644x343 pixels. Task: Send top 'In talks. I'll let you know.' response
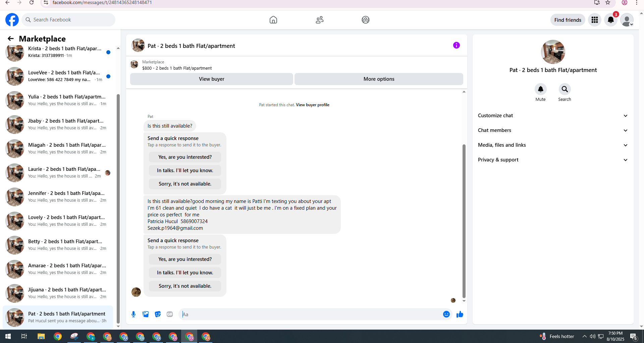[x=185, y=170]
